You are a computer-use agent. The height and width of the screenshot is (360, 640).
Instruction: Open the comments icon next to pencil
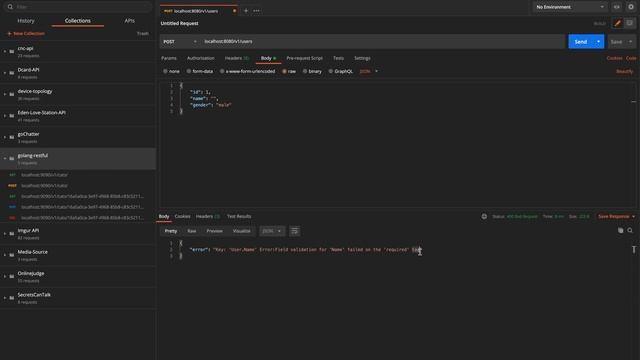pyautogui.click(x=629, y=23)
